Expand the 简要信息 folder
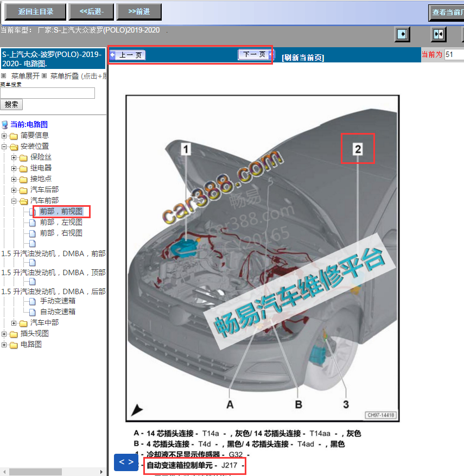The width and height of the screenshot is (464, 476). 4,136
